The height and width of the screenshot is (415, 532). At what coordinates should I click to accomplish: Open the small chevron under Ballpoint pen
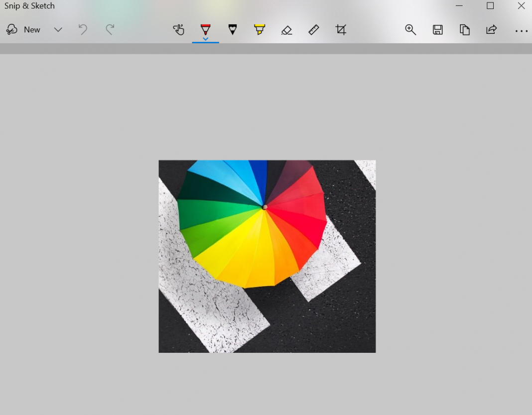[x=205, y=39]
